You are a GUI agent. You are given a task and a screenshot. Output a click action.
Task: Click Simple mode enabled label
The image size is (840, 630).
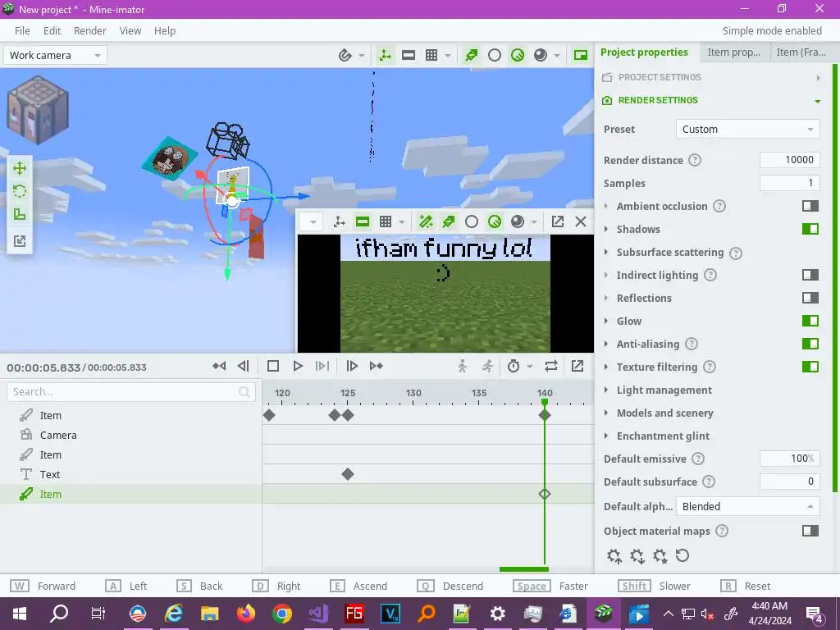click(x=772, y=30)
